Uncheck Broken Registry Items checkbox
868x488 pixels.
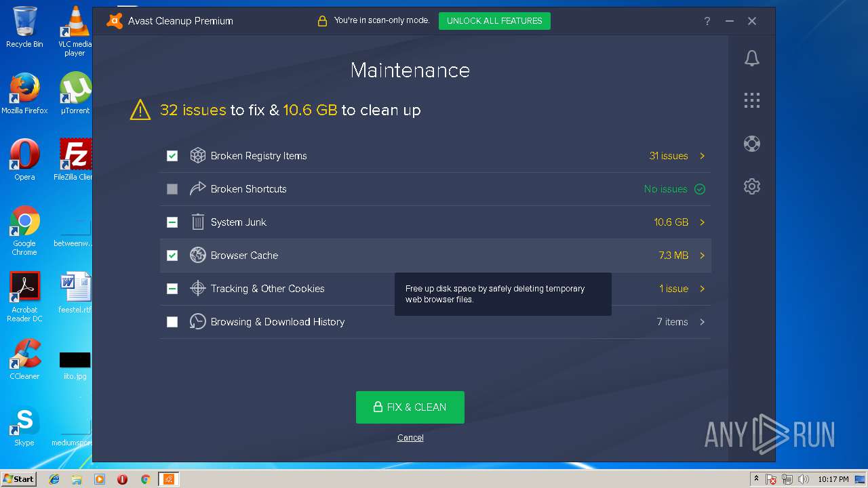172,156
